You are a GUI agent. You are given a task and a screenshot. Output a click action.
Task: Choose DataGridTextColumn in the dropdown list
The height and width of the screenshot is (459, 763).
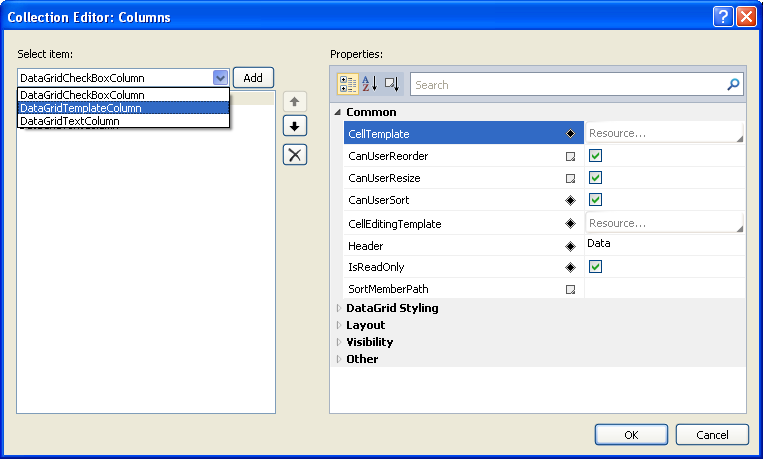point(70,121)
